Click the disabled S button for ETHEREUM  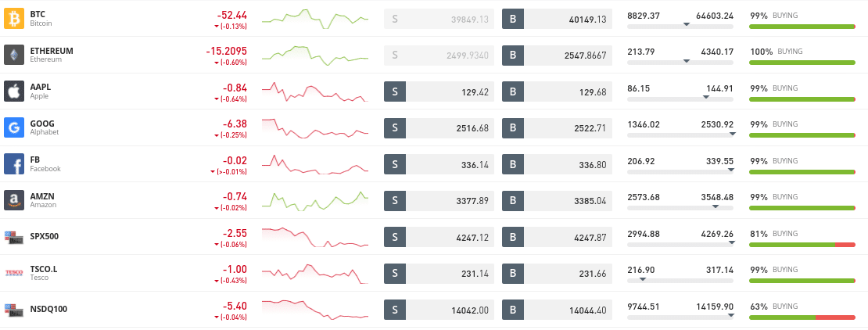pos(395,56)
